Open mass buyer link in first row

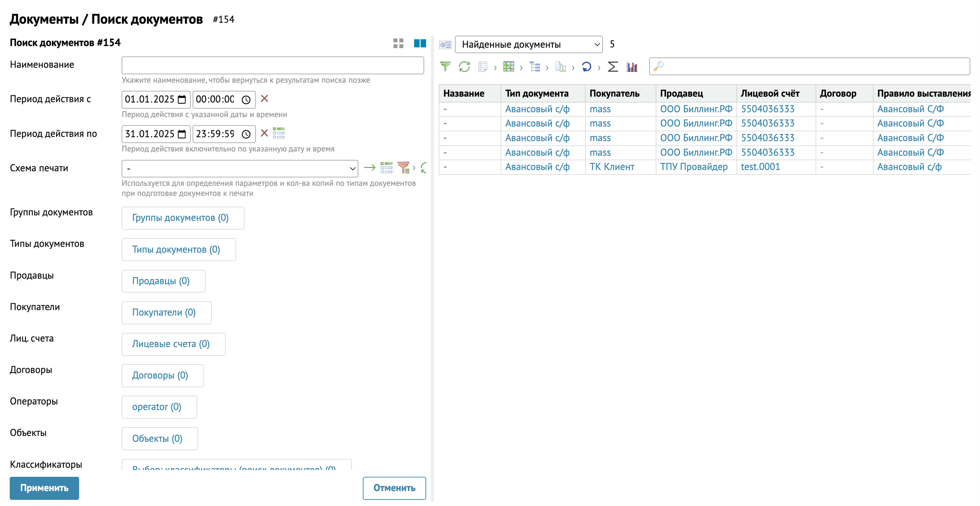point(600,109)
